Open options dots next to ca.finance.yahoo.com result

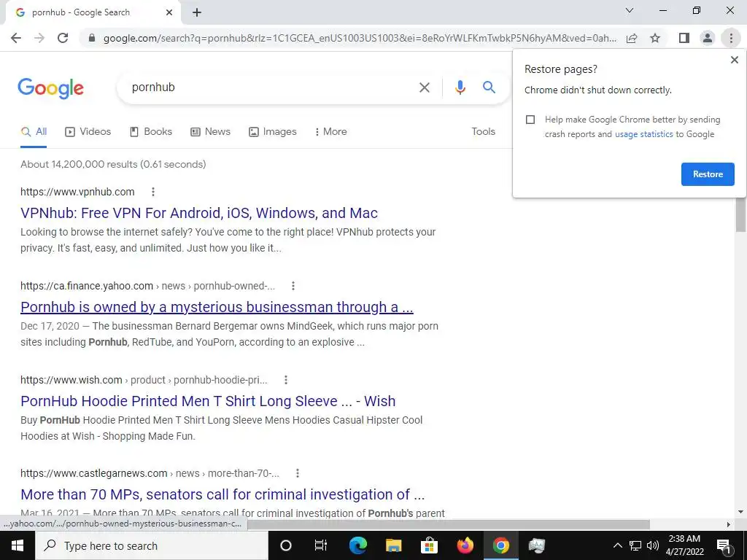click(293, 286)
